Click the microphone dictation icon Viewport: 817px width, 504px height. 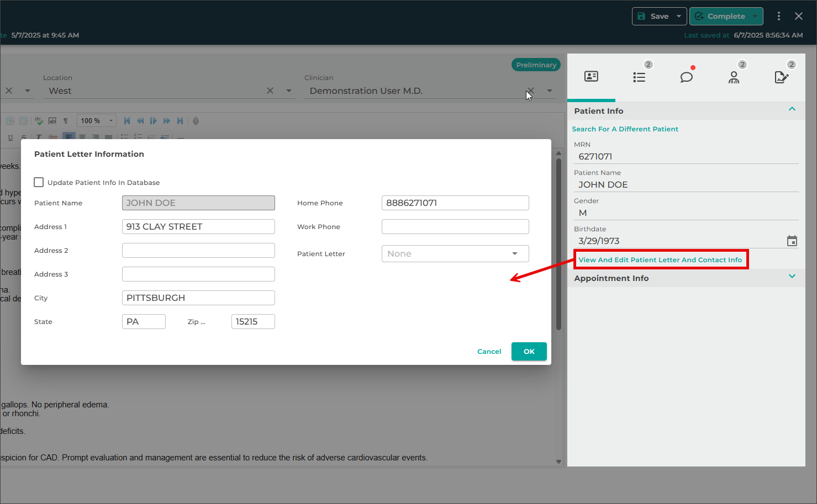tap(196, 121)
